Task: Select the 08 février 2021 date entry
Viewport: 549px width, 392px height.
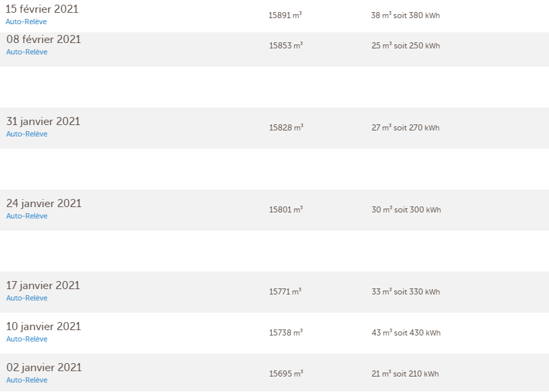Action: click(44, 39)
